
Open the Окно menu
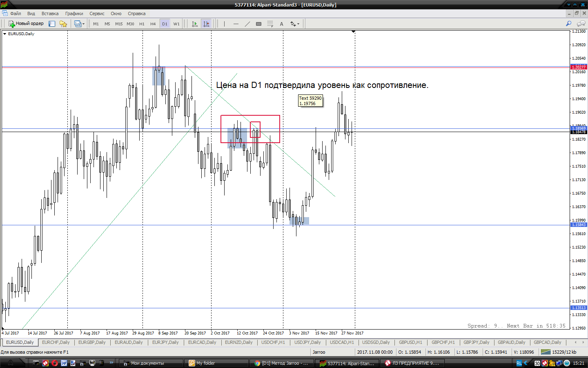coord(116,13)
